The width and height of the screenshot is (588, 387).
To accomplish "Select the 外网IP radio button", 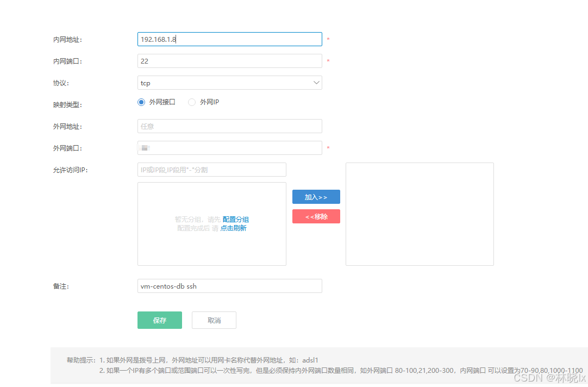I will 191,102.
